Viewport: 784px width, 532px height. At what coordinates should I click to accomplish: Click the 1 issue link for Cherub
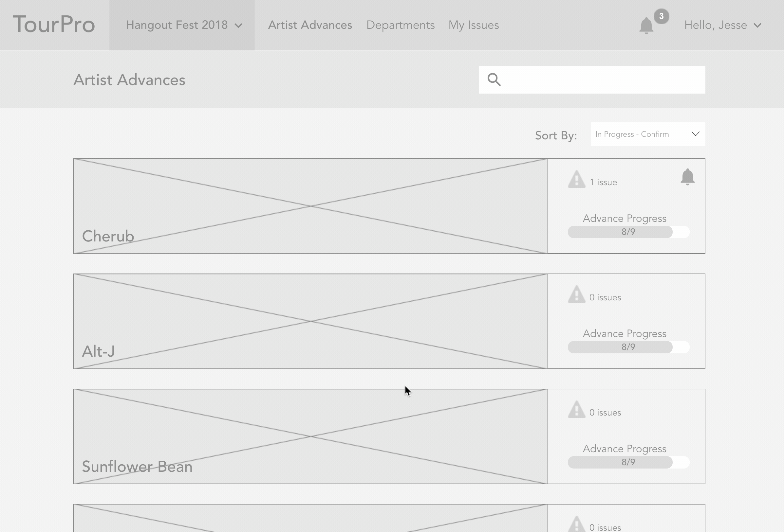[603, 182]
